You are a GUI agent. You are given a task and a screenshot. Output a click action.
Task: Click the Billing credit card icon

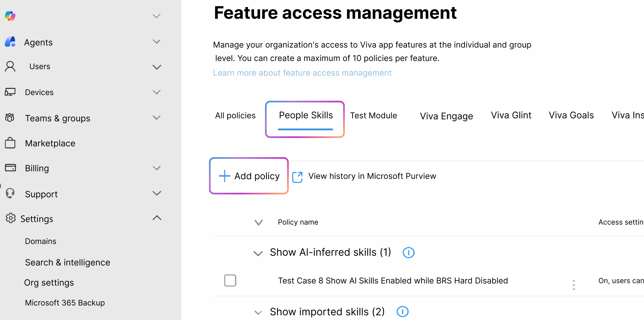[10, 168]
